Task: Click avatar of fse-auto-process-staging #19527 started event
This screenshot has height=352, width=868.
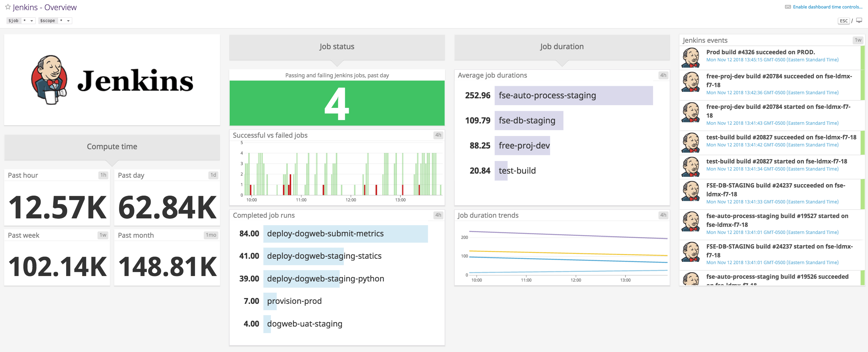Action: pos(691,221)
